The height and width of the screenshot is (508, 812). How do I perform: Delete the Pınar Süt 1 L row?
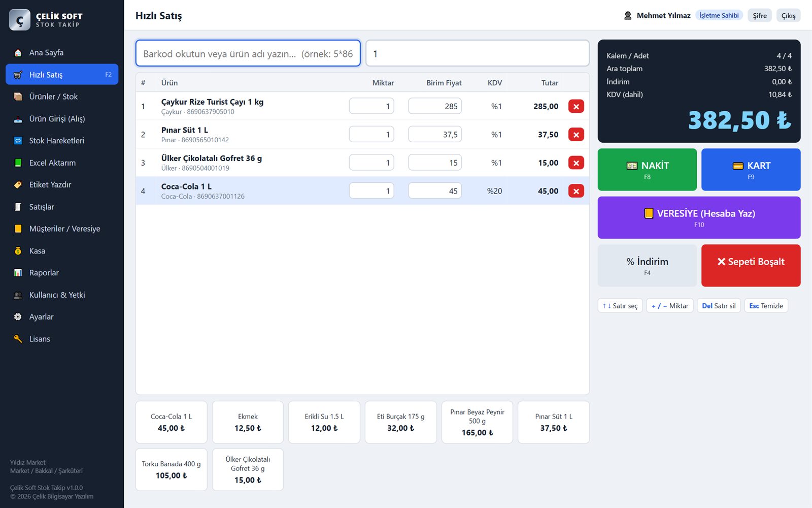[x=576, y=135]
